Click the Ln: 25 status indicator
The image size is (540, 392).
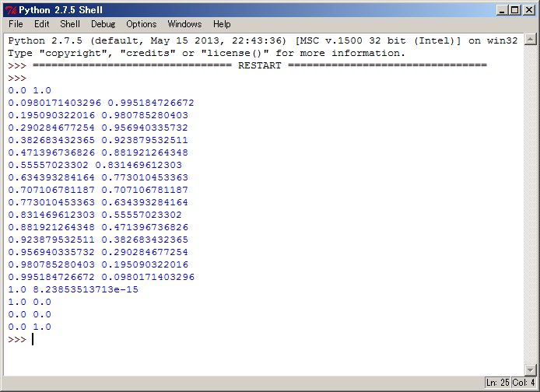pos(497,383)
